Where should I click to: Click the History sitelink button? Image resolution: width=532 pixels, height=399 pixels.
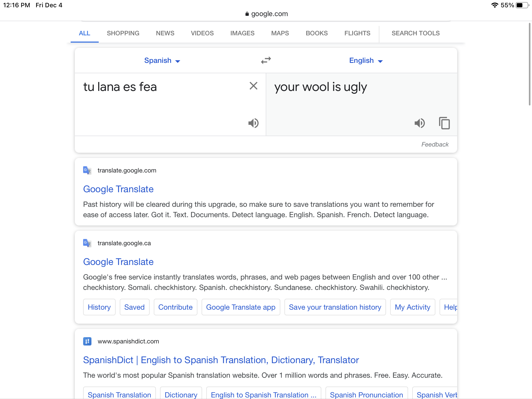click(99, 307)
